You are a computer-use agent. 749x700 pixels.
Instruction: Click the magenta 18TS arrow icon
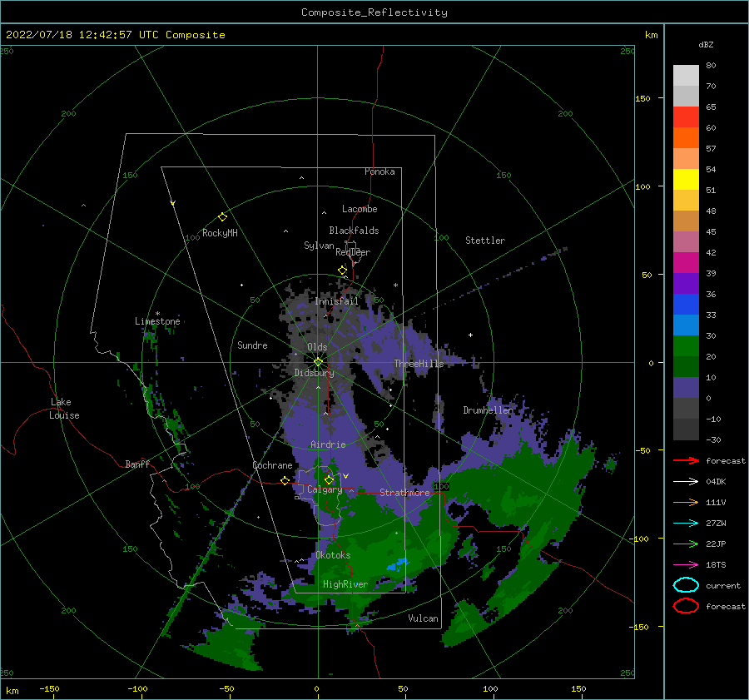[x=686, y=565]
